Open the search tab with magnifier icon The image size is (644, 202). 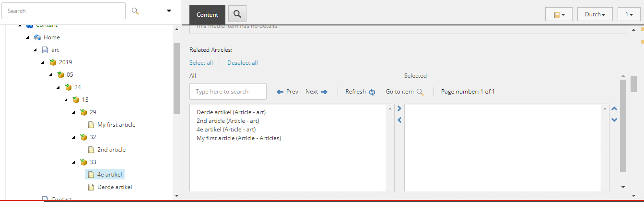coord(237,14)
